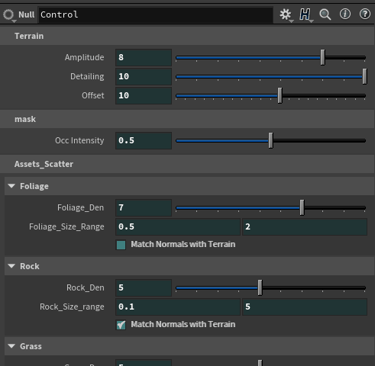Image resolution: width=375 pixels, height=366 pixels.
Task: Click the Amplitude slider handle
Action: (x=322, y=57)
